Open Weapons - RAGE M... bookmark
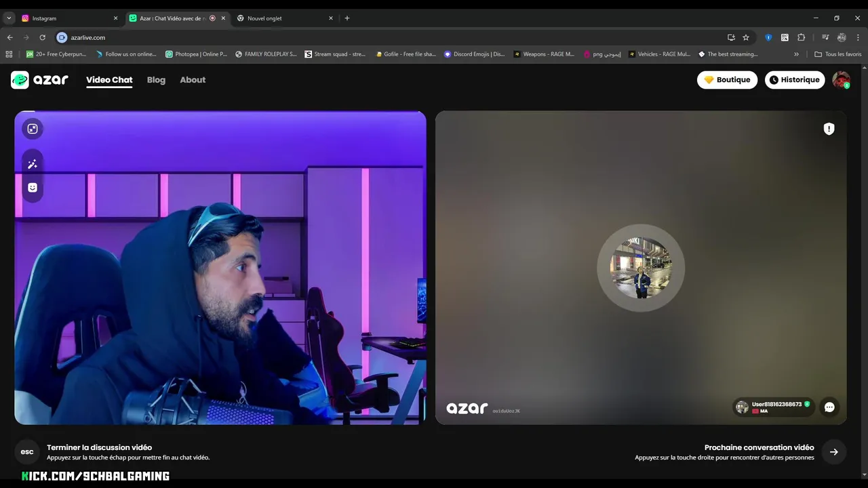This screenshot has width=868, height=488. [x=545, y=54]
